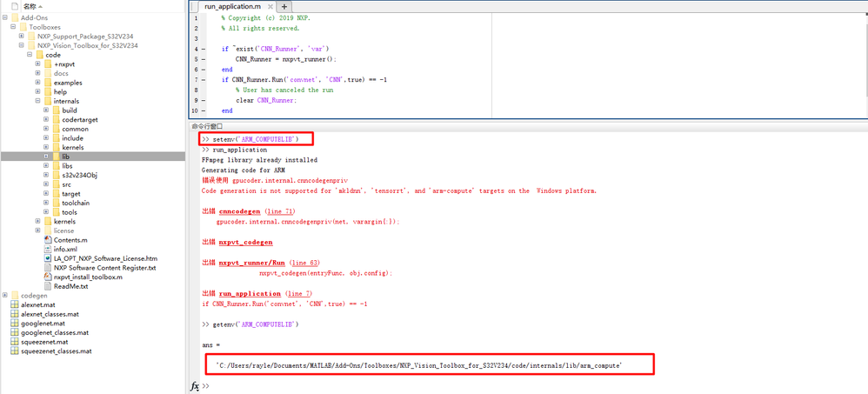868x394 pixels.
Task: Click the Contents.m file icon
Action: (49, 239)
